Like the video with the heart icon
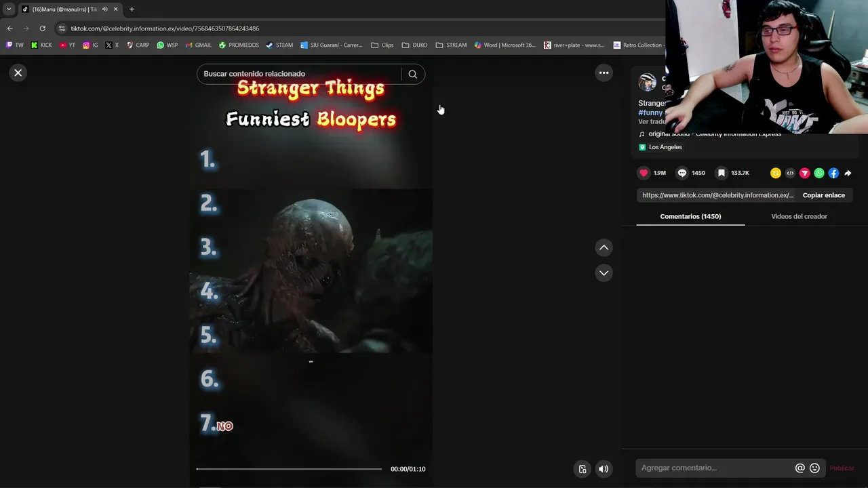Viewport: 868px width, 488px height. pos(644,173)
